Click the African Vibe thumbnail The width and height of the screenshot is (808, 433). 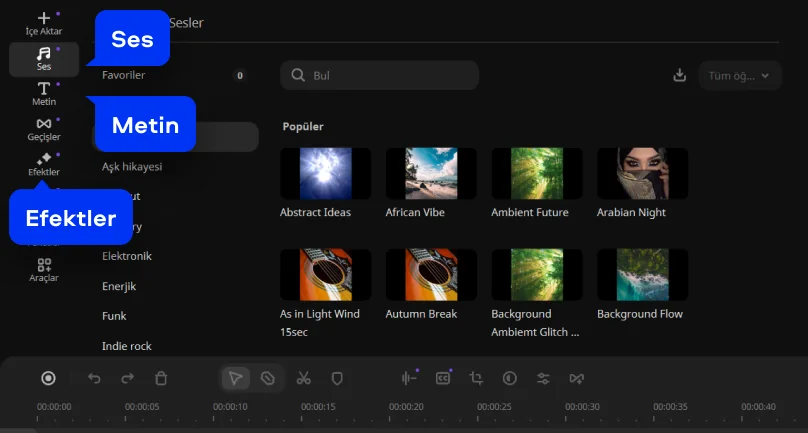click(431, 174)
